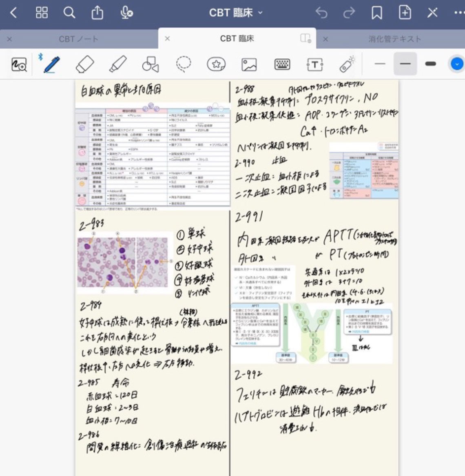
Task: Tap the handwritten line 赤血球:120日
Action: pos(112,396)
